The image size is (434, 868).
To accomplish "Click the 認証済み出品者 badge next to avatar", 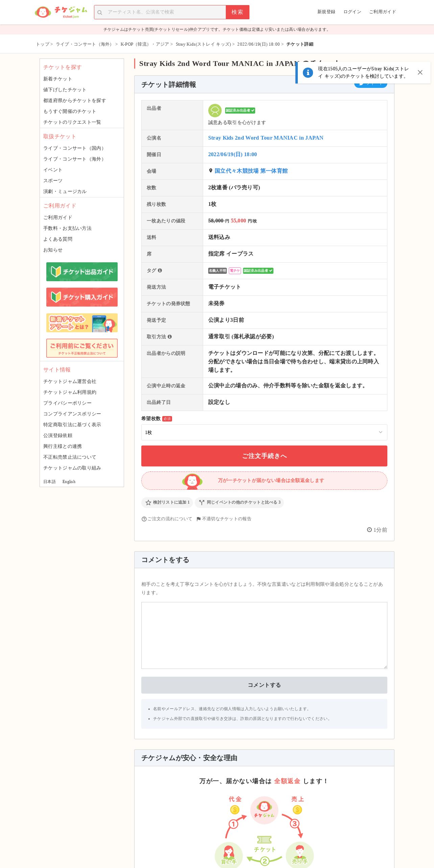I will pyautogui.click(x=240, y=111).
